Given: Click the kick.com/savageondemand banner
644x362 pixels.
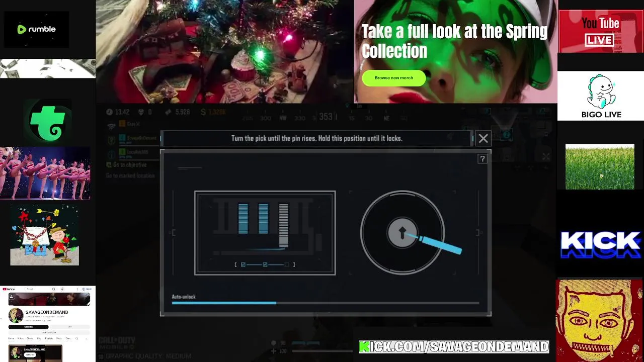Looking at the screenshot, I should pyautogui.click(x=454, y=346).
